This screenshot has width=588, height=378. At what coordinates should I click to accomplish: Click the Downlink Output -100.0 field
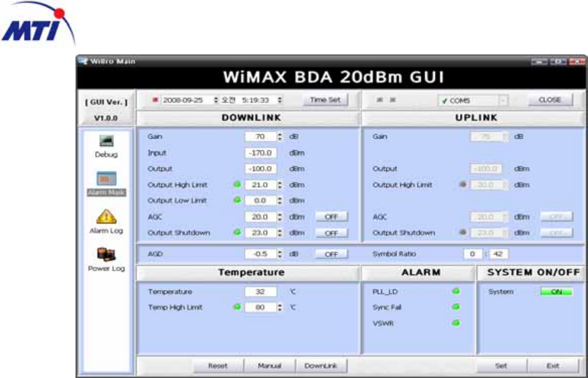(261, 169)
